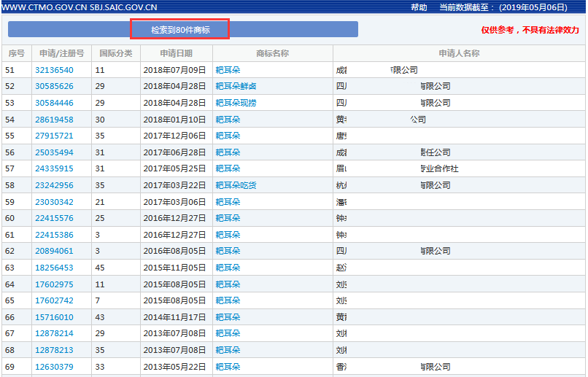Open trademark 耙耳朵 in row 59

click(x=228, y=202)
